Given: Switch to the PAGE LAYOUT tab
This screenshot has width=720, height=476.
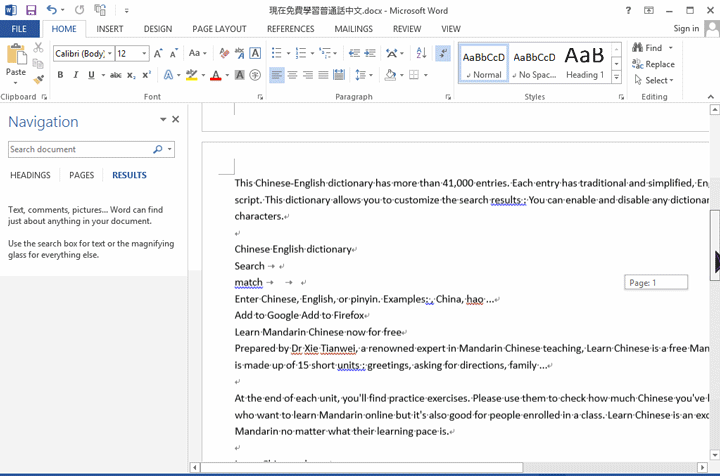Looking at the screenshot, I should click(x=219, y=29).
